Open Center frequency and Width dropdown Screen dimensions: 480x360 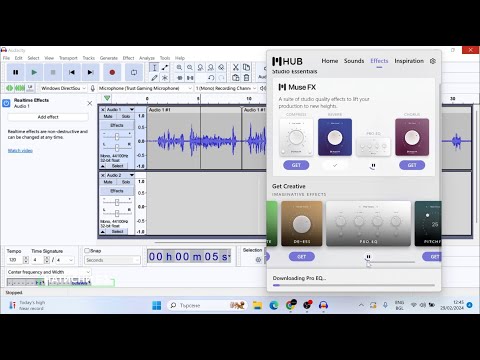click(49, 272)
